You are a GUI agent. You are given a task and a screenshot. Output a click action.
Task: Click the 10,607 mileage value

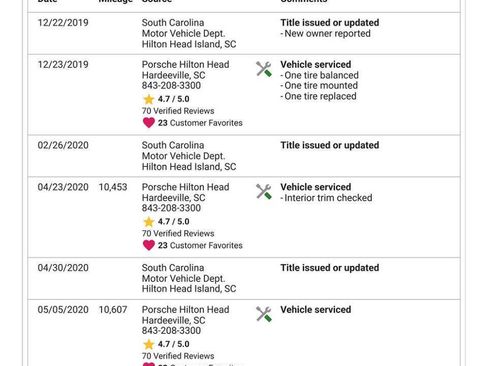(113, 309)
